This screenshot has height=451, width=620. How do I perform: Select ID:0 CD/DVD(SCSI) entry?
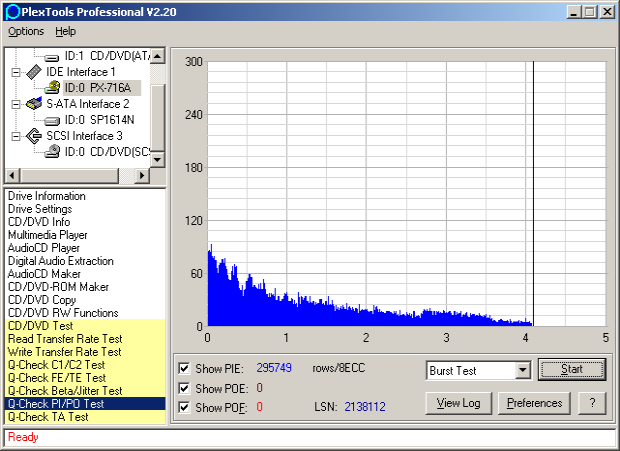point(107,152)
